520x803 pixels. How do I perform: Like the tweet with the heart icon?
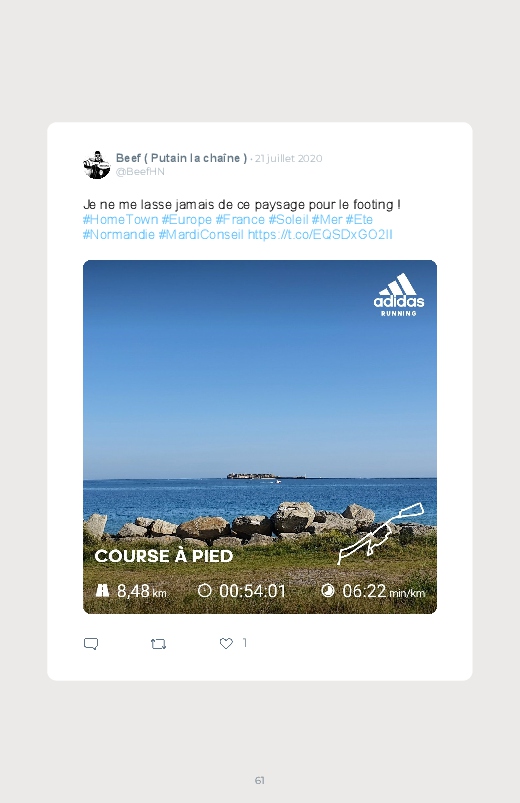pos(226,643)
